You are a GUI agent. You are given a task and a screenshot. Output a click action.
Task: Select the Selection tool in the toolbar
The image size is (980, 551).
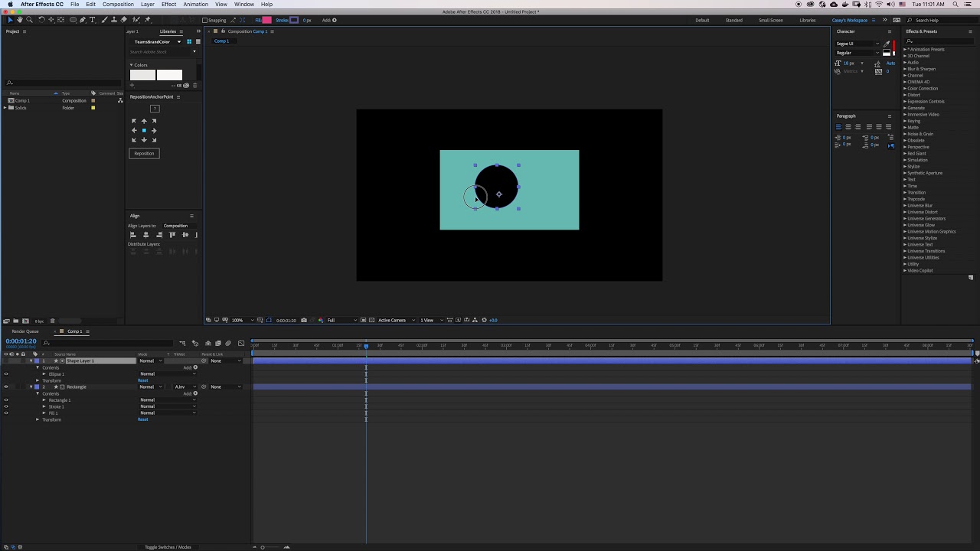pyautogui.click(x=10, y=20)
